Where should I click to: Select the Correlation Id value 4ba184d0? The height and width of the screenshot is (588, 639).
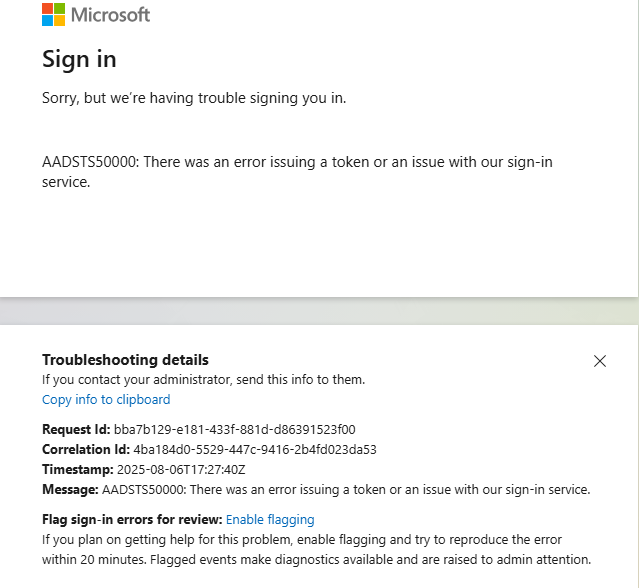(255, 449)
